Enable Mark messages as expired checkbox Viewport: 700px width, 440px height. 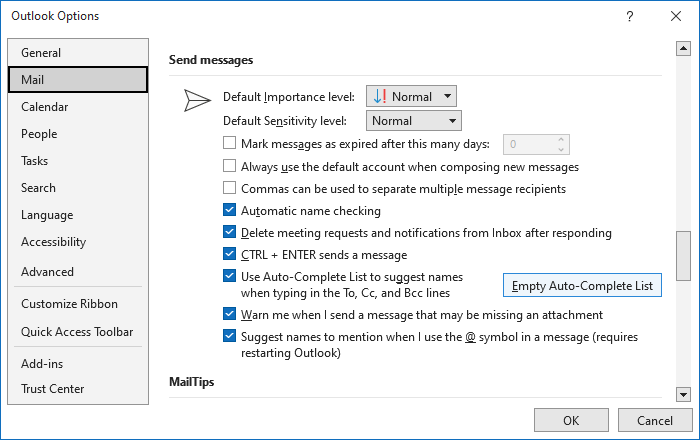click(x=229, y=143)
